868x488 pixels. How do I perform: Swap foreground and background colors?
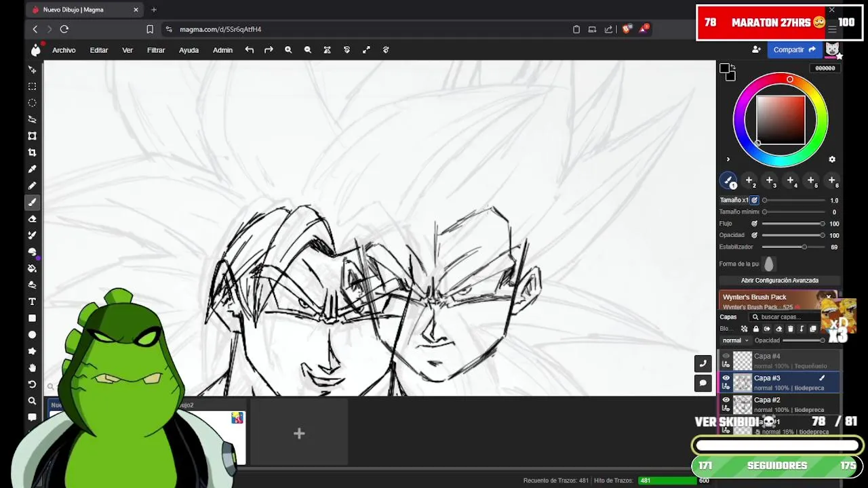[733, 66]
